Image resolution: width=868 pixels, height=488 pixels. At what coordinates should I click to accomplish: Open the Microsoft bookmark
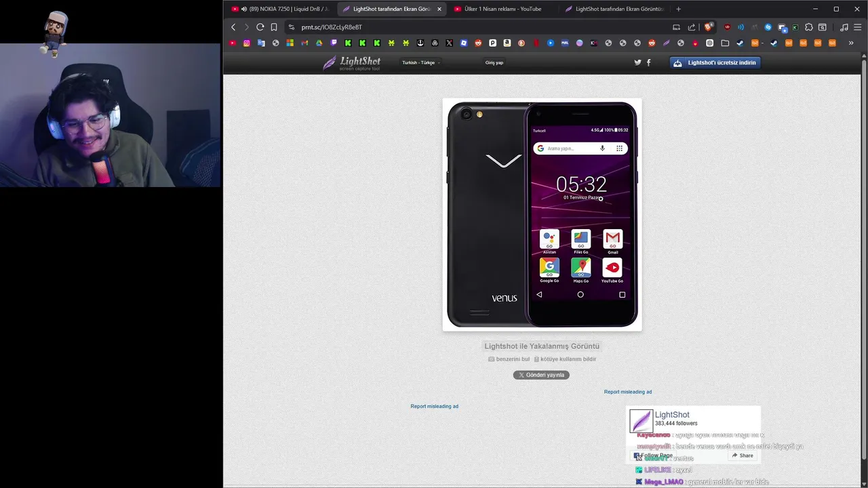(x=290, y=43)
